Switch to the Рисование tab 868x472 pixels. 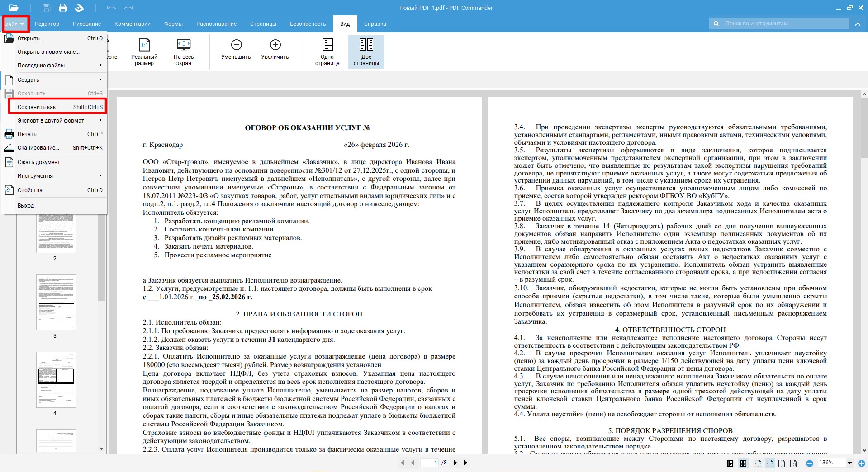[87, 24]
